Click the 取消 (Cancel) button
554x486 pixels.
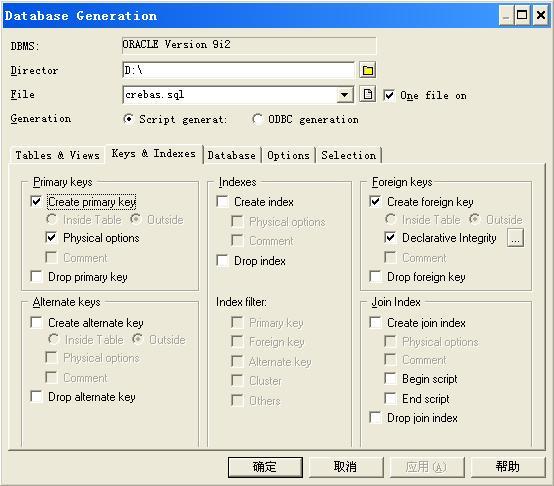click(x=346, y=467)
